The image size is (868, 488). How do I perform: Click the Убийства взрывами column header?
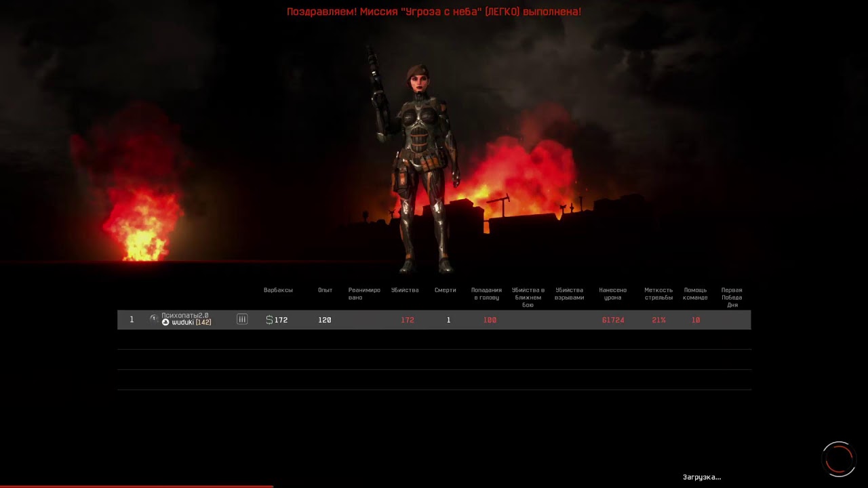(569, 293)
